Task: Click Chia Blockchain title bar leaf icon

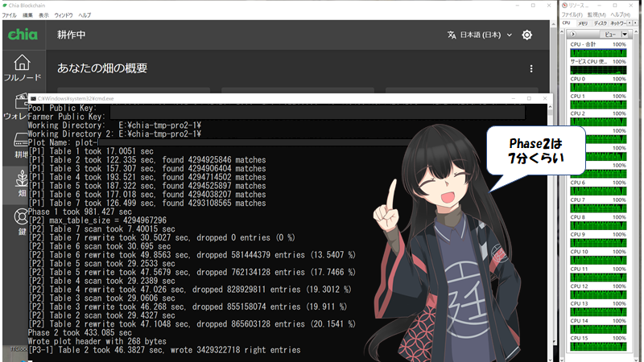Action: point(5,6)
